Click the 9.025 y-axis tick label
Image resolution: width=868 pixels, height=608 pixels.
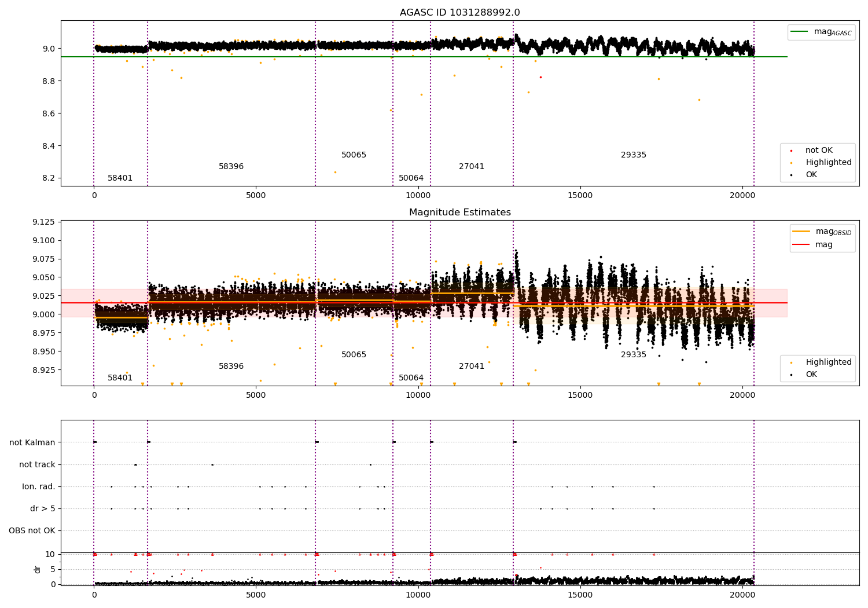[44, 296]
